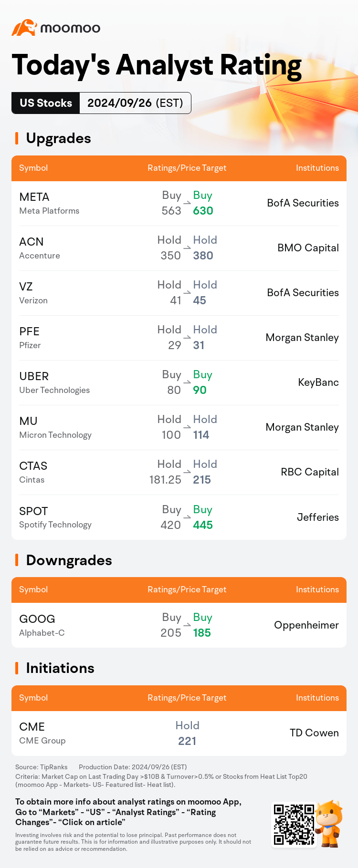Click the META rating arrow icon
The height and width of the screenshot is (868, 358).
pyautogui.click(x=187, y=203)
